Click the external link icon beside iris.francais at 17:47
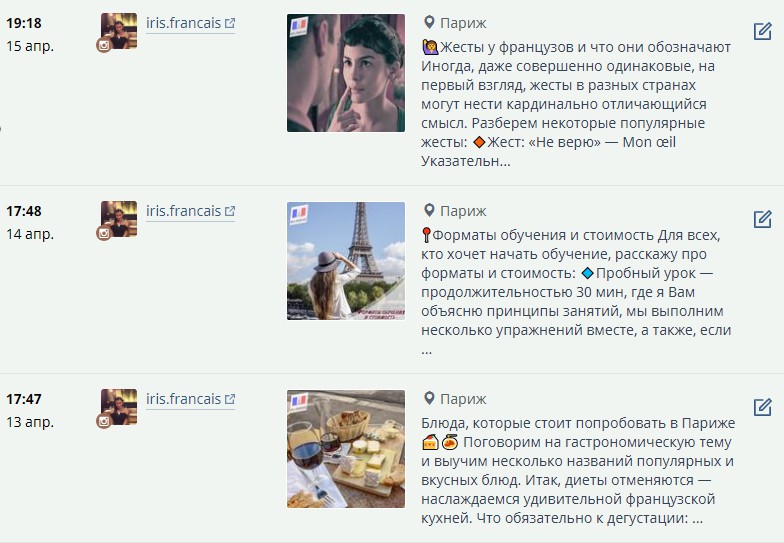Screen dimensions: 784x543 pos(230,400)
